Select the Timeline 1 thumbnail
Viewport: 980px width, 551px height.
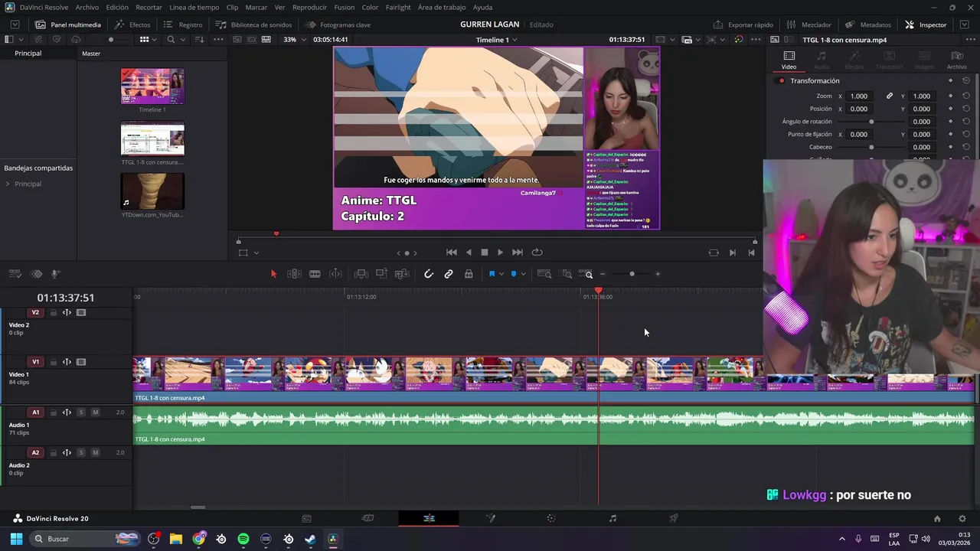tap(152, 86)
